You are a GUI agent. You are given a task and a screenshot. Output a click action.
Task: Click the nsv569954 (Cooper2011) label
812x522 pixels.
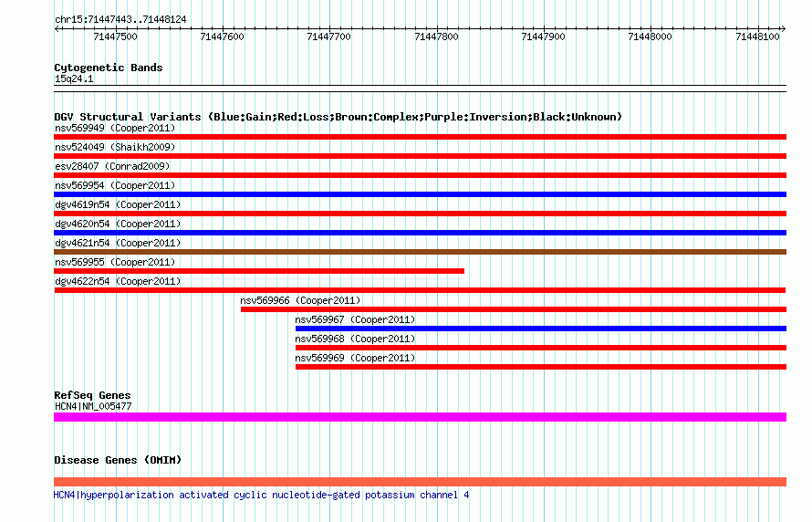click(115, 185)
